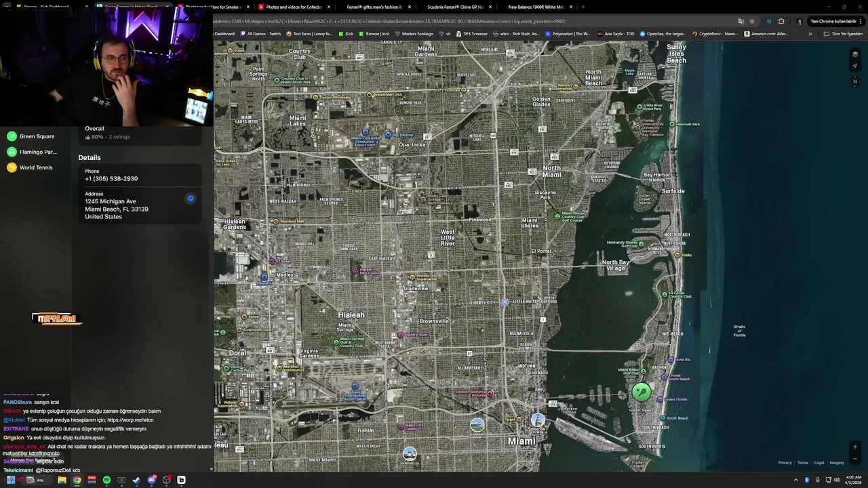Open the Terms link on the map

(x=803, y=463)
